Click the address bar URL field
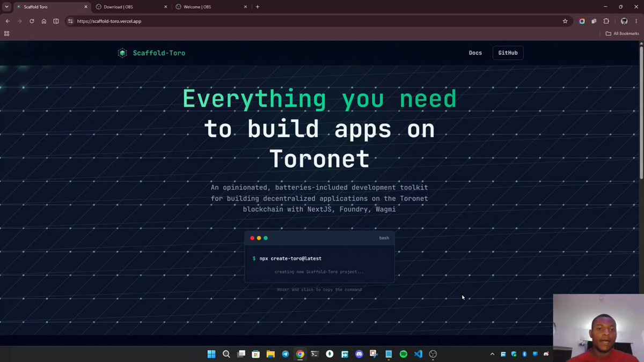The height and width of the screenshot is (362, 644). 319,21
